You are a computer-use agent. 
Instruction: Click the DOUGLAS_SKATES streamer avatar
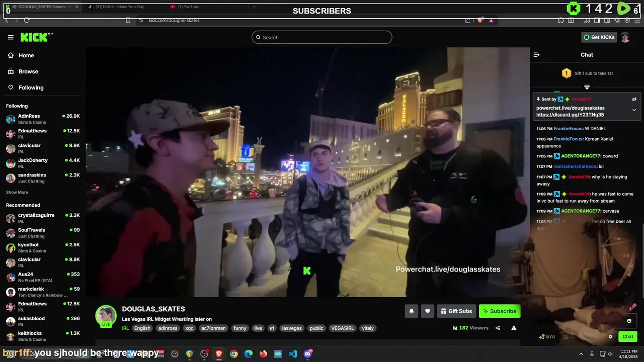pos(106,316)
